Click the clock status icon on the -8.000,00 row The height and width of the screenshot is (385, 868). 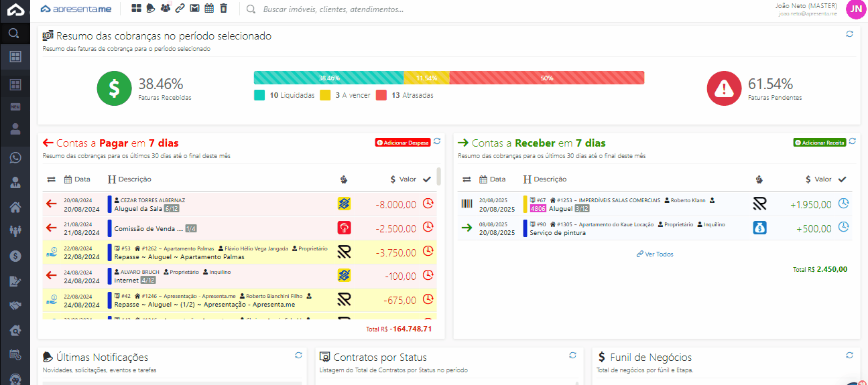[428, 204]
